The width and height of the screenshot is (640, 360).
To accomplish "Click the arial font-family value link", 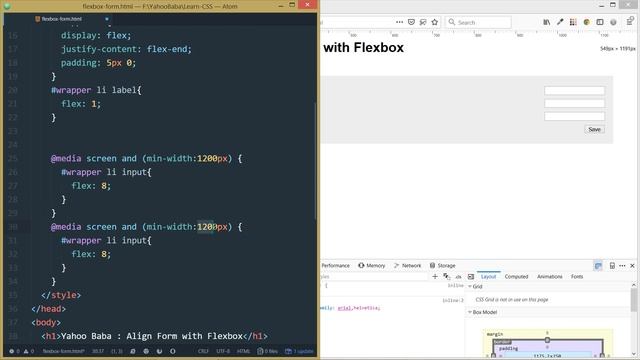I will (344, 308).
